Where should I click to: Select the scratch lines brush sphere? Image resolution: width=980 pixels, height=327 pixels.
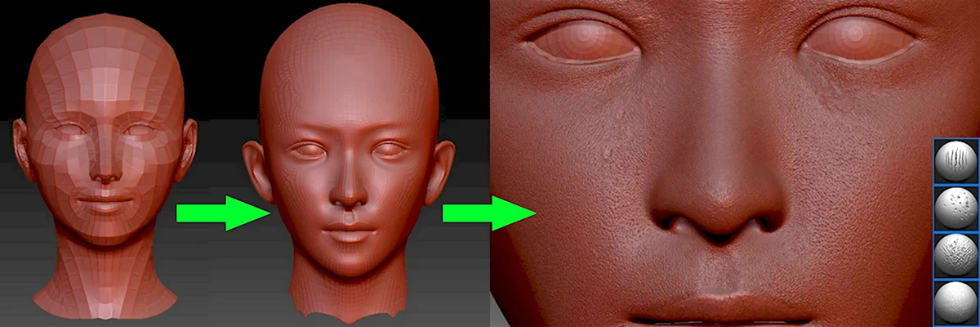tap(955, 162)
